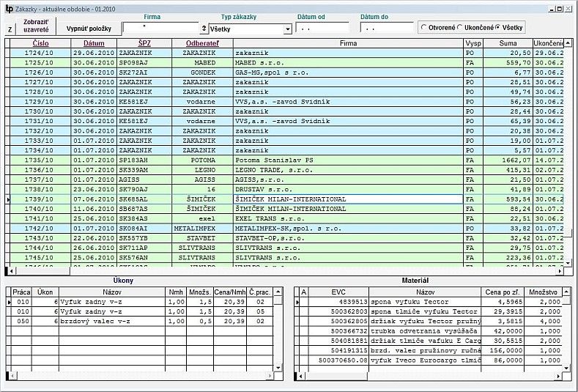Click the cell METALIMPEX-SK,spol. s r.o.
The height and width of the screenshot is (392, 578).
coord(348,229)
